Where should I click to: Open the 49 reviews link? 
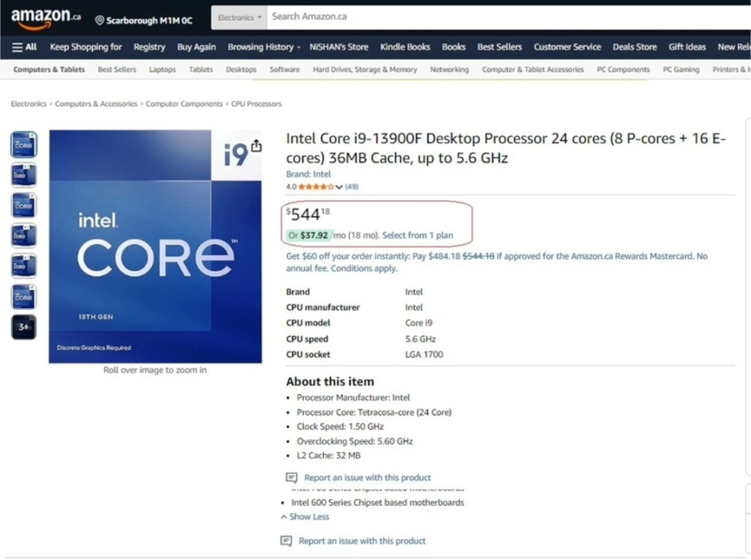pyautogui.click(x=352, y=187)
